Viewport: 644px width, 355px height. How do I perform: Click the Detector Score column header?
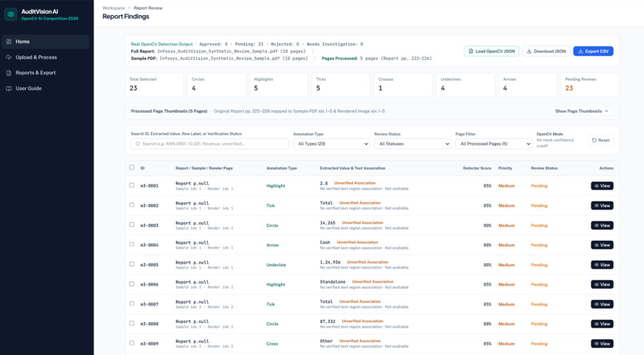click(x=477, y=168)
